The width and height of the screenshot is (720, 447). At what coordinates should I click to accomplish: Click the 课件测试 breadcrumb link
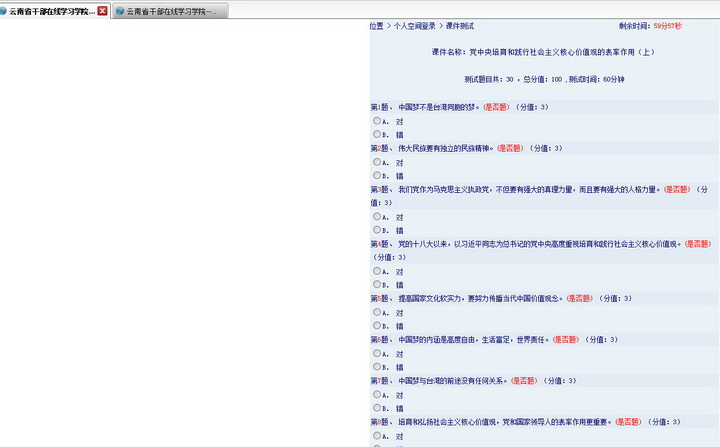click(459, 26)
